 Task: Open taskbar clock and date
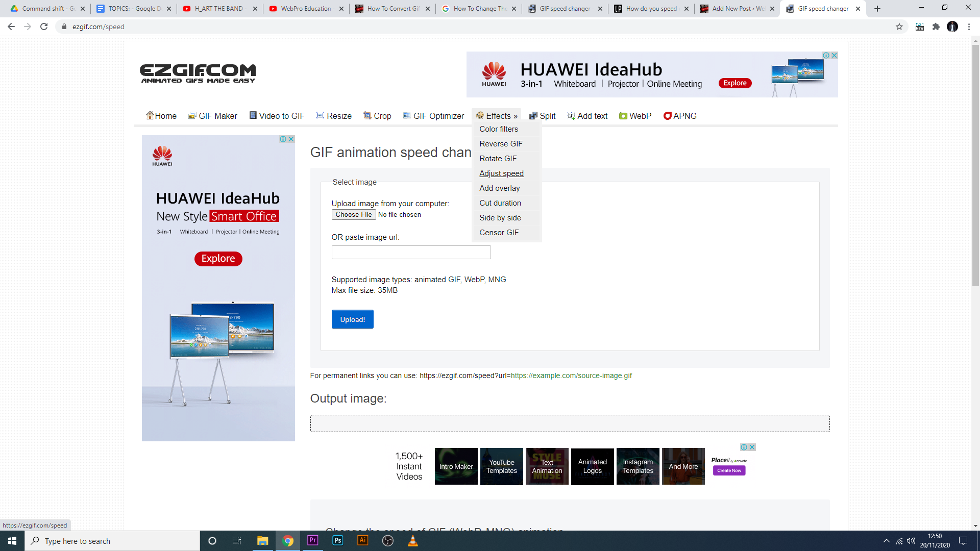(935, 541)
